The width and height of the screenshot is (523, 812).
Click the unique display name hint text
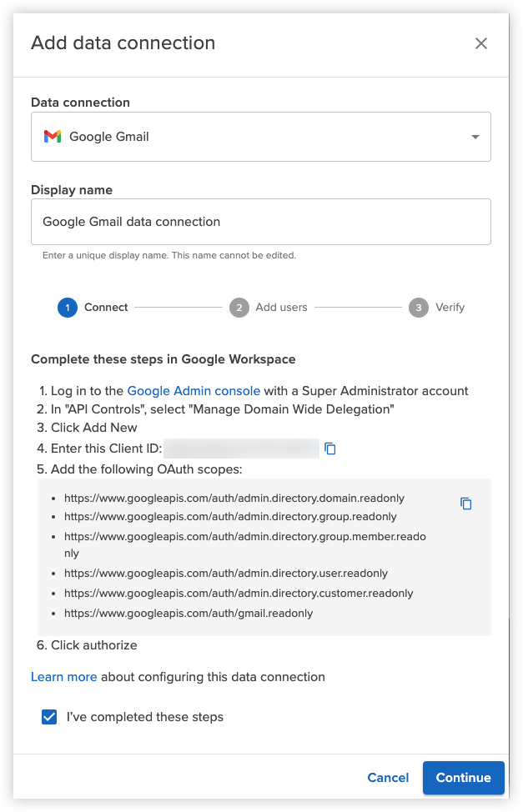coord(169,255)
